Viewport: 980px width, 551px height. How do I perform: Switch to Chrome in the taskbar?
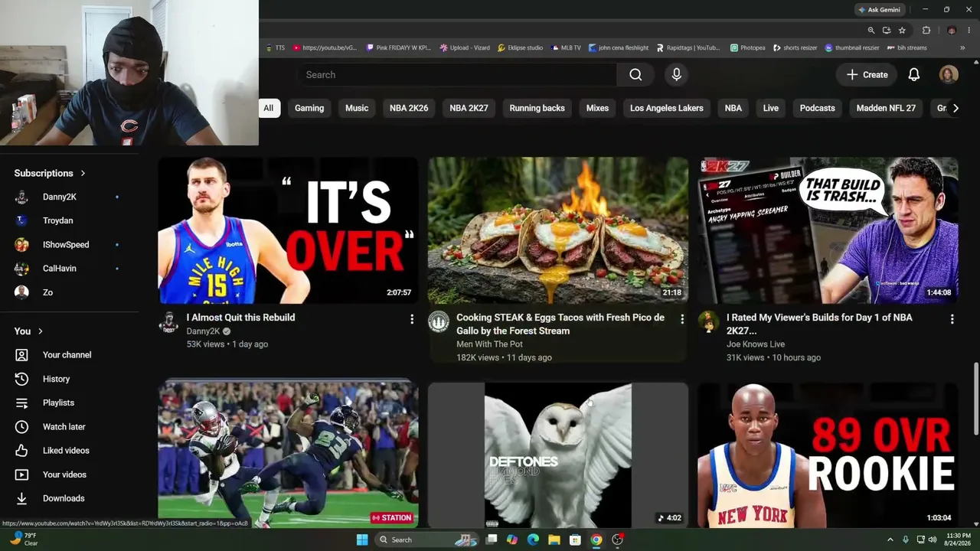(x=596, y=540)
